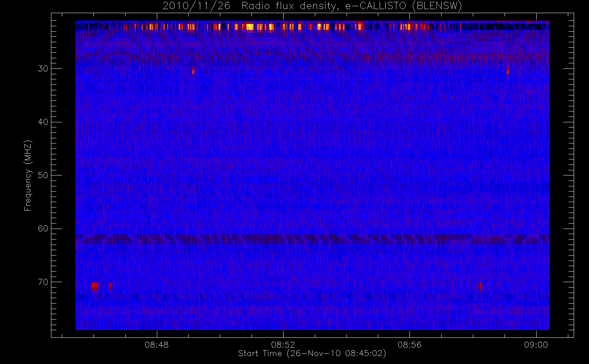
Task: Click the 'Frequency (MHZ)' axis label
Action: point(28,175)
